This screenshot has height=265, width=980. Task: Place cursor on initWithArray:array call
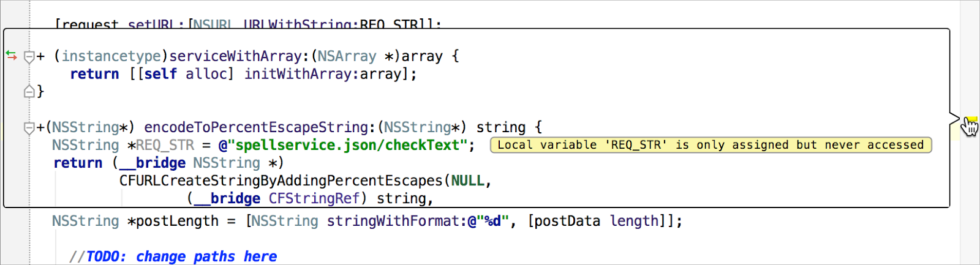(x=323, y=74)
